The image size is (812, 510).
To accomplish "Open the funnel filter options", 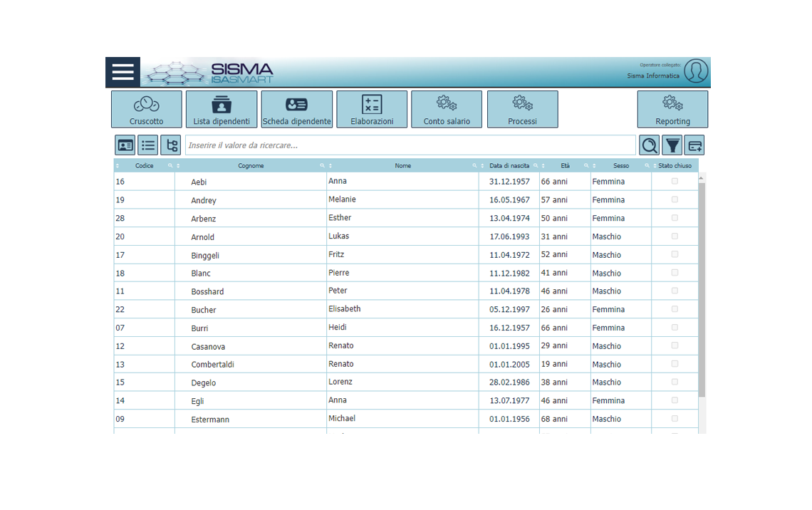I will click(x=672, y=145).
